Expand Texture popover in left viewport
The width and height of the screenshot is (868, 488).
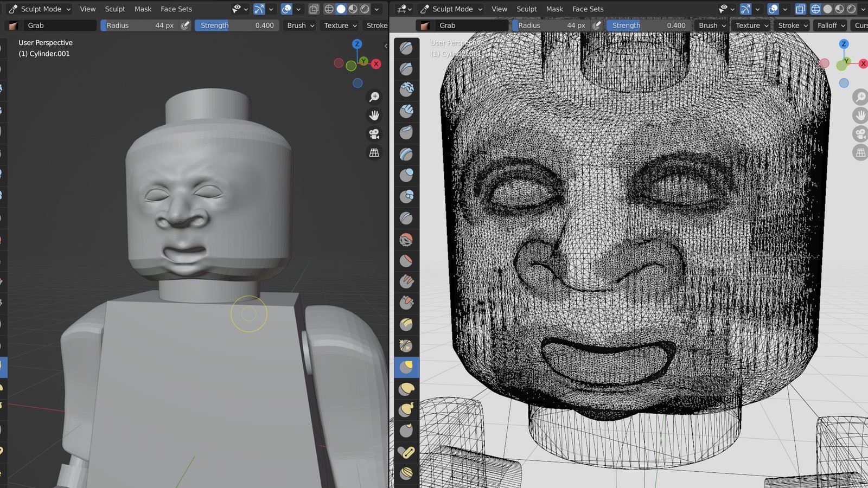tap(340, 25)
